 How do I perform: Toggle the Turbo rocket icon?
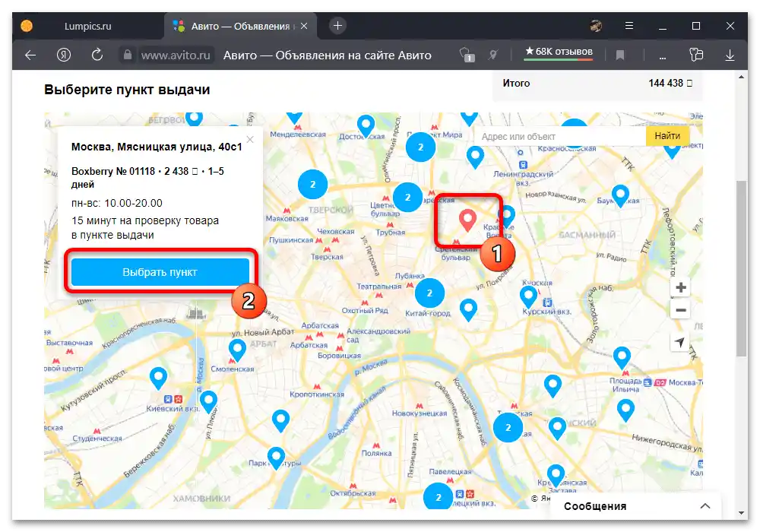(x=493, y=55)
